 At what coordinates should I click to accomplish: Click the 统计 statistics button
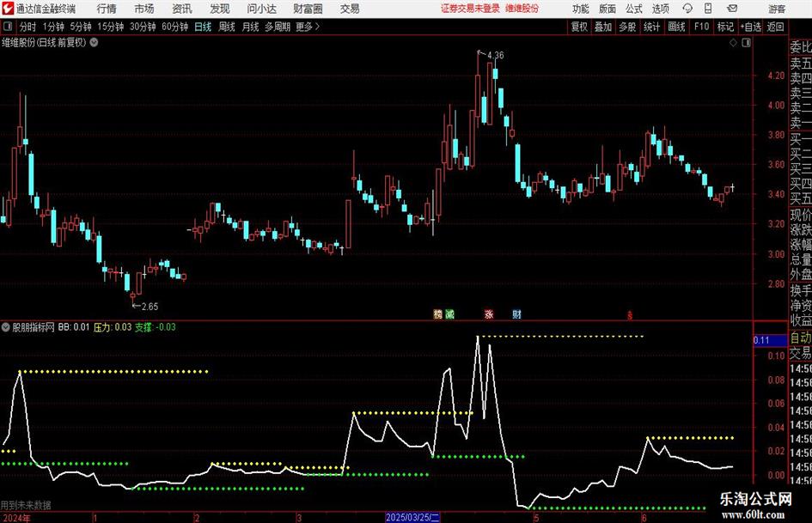(652, 27)
